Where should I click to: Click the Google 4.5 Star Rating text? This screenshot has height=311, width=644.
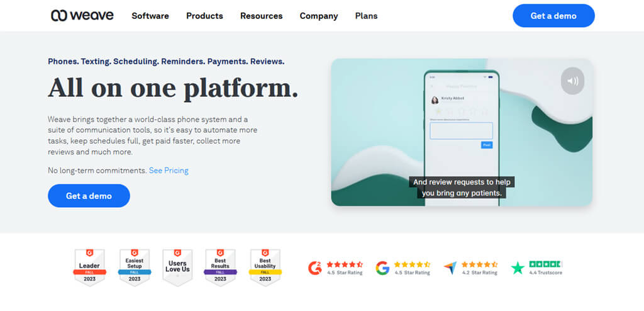413,273
